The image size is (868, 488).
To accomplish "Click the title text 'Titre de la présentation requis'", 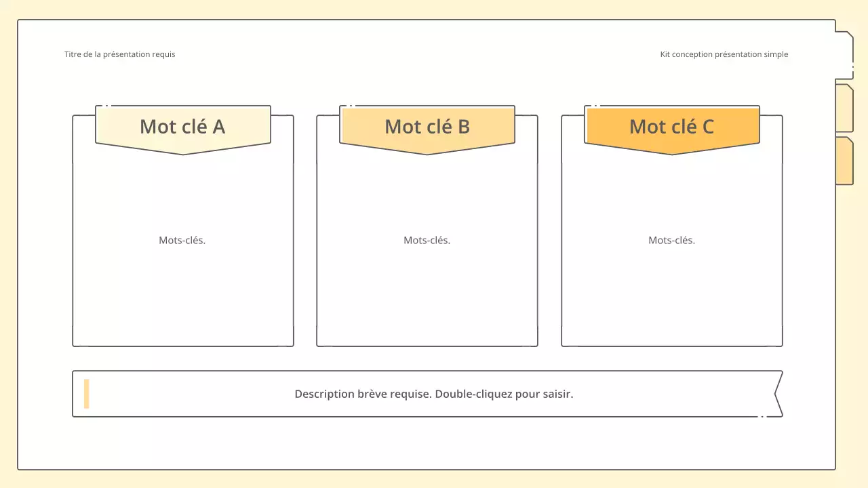I will click(119, 54).
